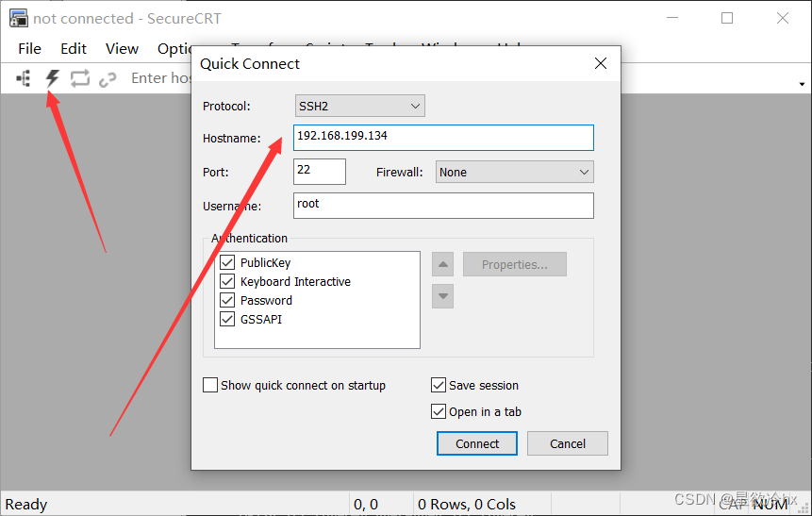Open the toolbar overflow arrow at right
Viewport: 812px width, 516px height.
pos(802,84)
